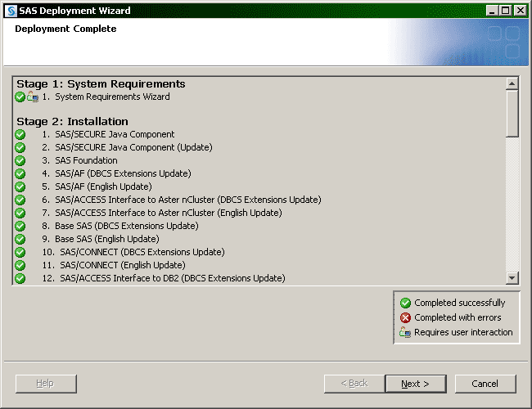
Task: Click green check for SAS Foundation
Action: [x=20, y=161]
